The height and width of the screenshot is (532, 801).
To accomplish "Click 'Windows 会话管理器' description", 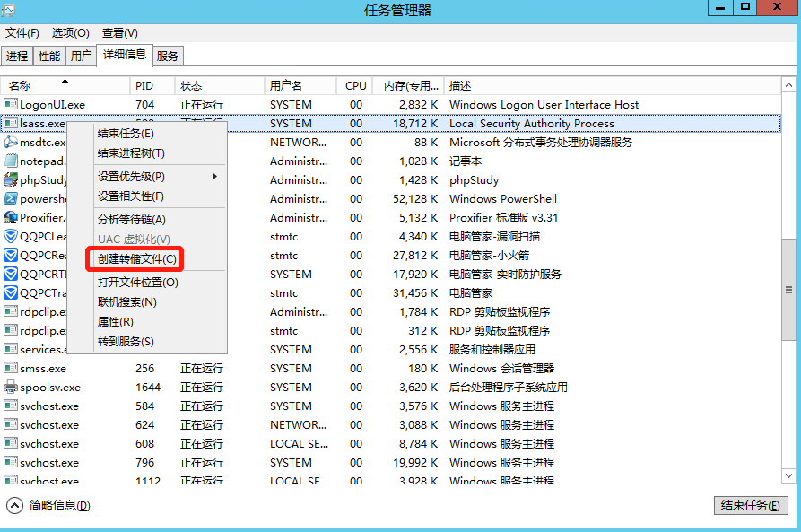I will point(501,368).
